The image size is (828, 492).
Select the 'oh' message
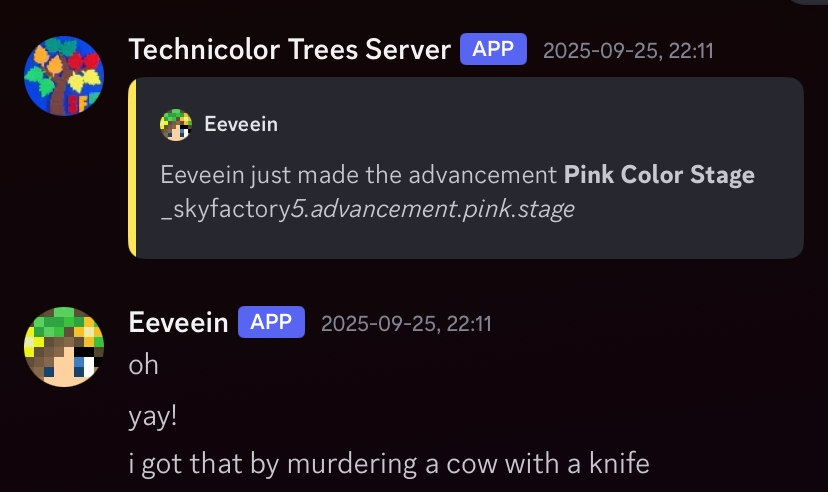143,365
